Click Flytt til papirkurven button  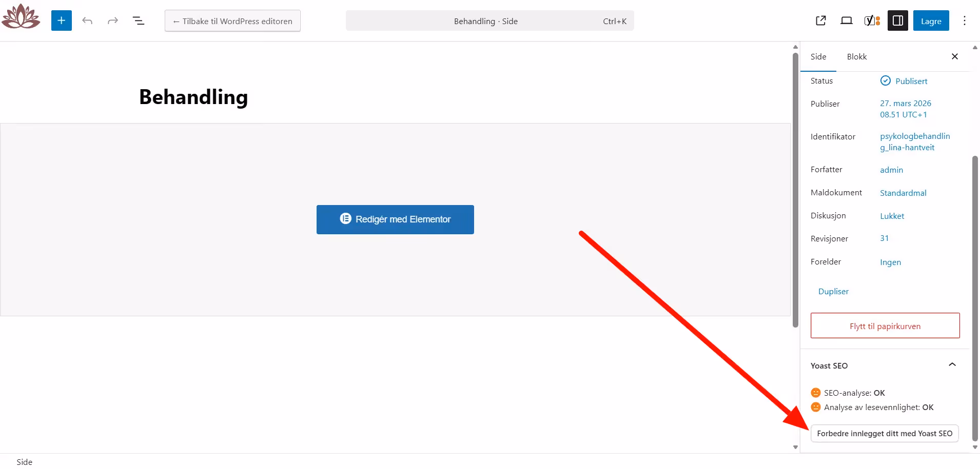885,325
